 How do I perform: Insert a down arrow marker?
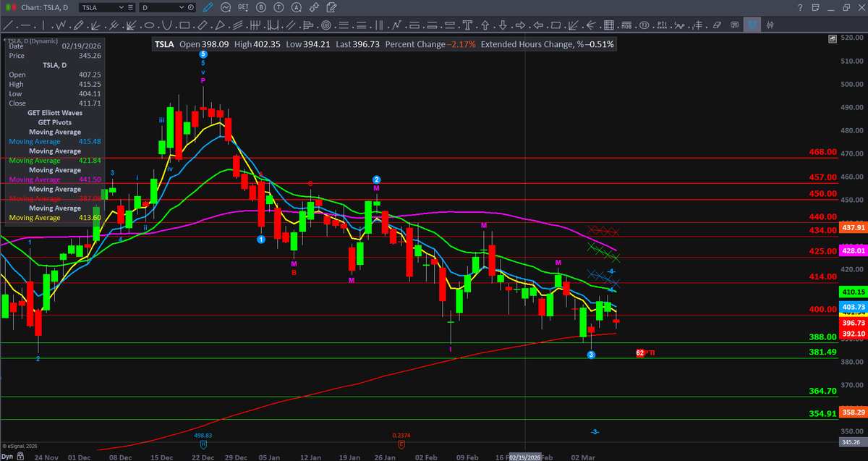click(503, 25)
